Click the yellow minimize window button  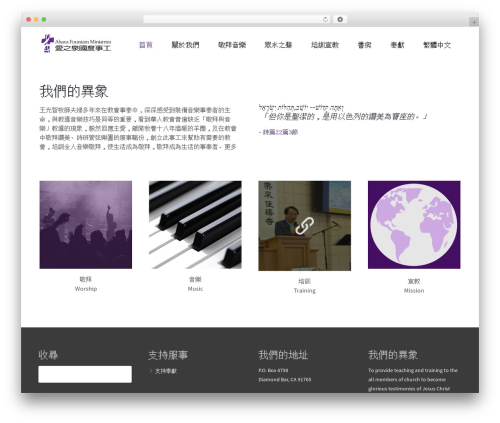[x=36, y=20]
